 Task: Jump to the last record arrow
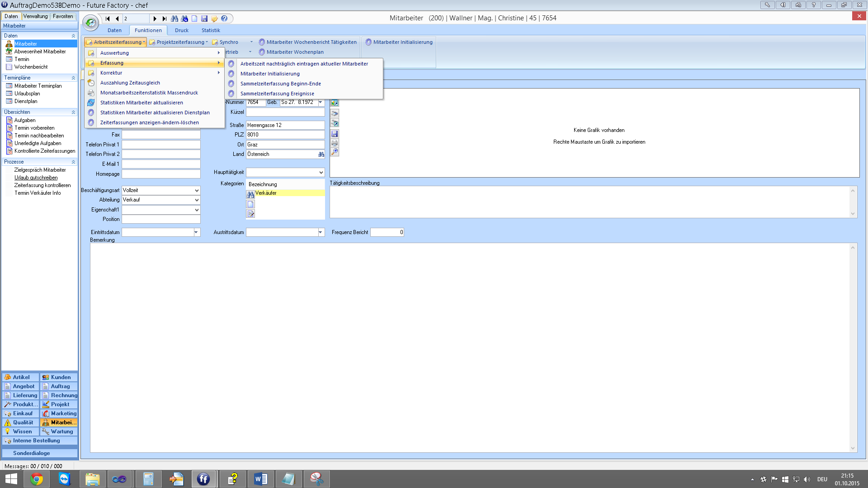(x=165, y=19)
